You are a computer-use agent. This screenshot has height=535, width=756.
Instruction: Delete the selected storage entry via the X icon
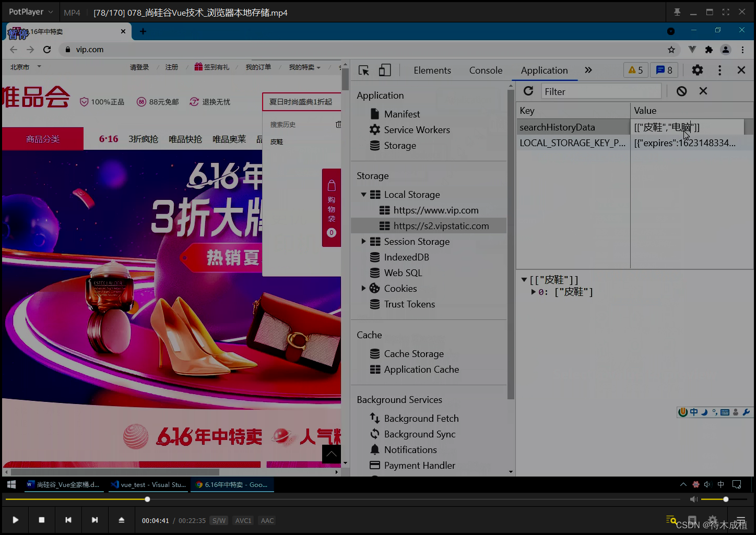point(703,91)
